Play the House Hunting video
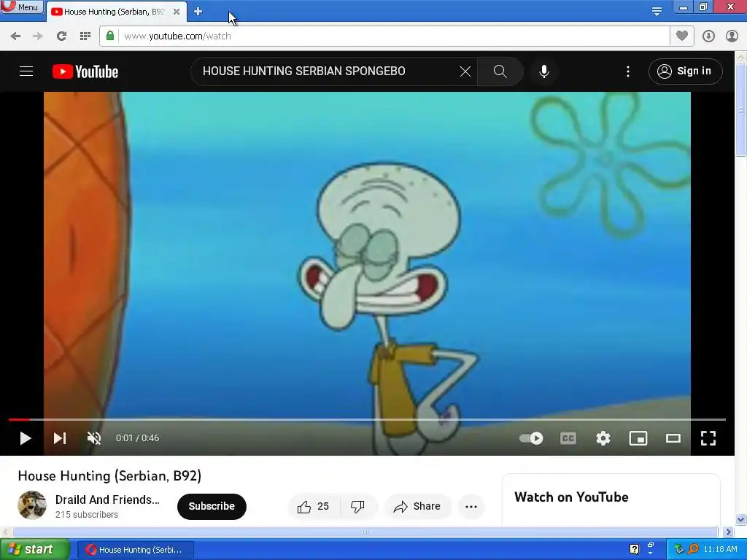The image size is (747, 560). tap(26, 438)
